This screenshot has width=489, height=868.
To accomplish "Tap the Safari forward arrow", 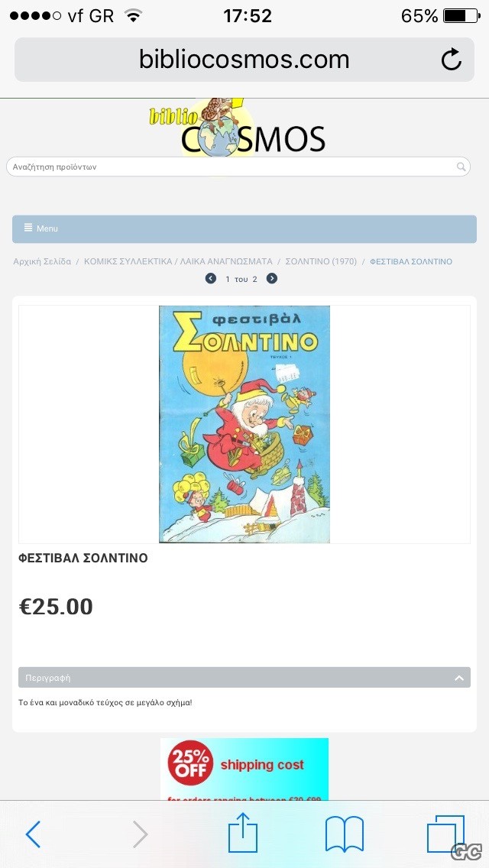I will click(x=140, y=834).
